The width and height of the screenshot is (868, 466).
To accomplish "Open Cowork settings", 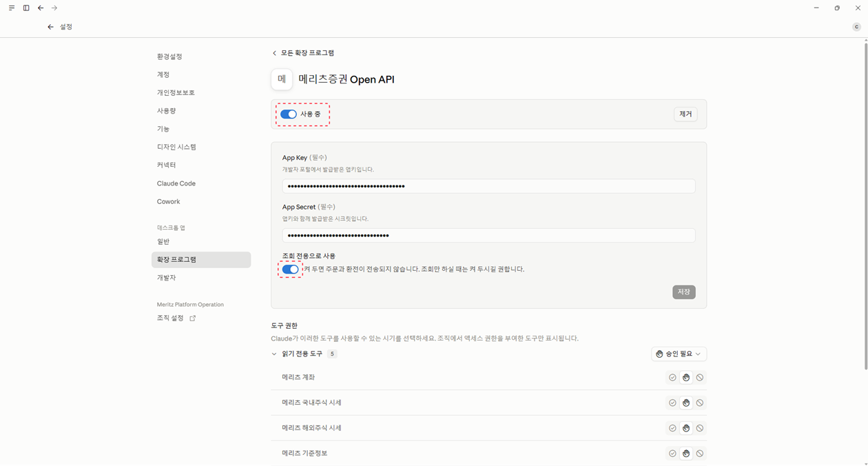I will (168, 202).
